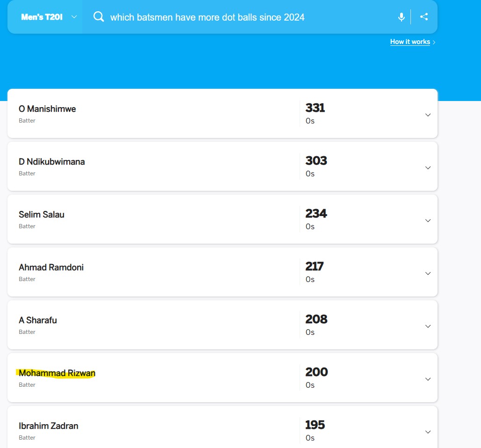Click the 331 dot balls value
This screenshot has height=448, width=481.
tap(315, 108)
